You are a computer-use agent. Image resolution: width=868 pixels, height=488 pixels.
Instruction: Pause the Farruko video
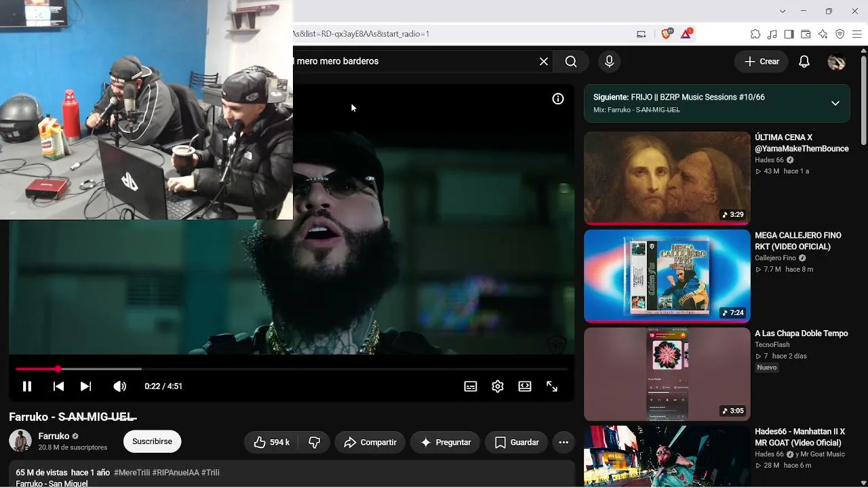click(27, 386)
